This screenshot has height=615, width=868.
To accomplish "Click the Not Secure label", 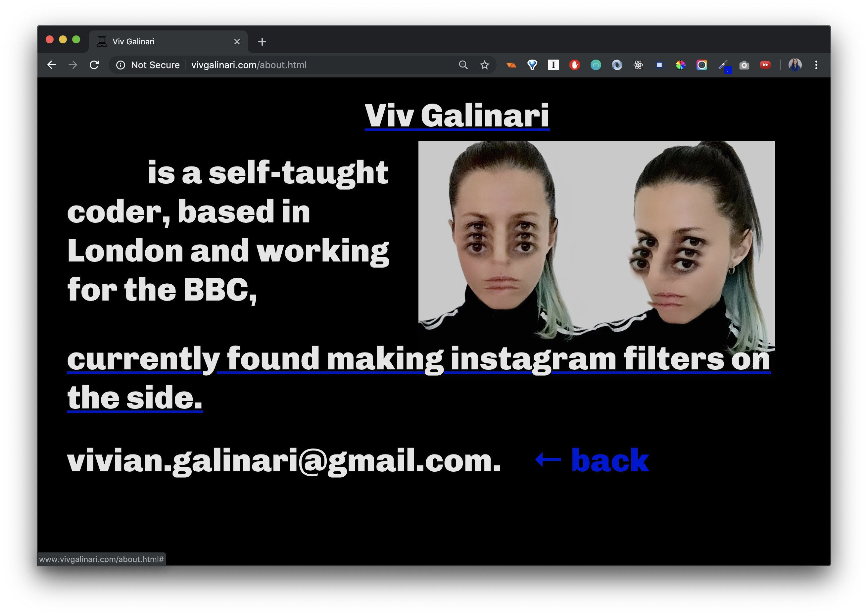I will pos(155,65).
